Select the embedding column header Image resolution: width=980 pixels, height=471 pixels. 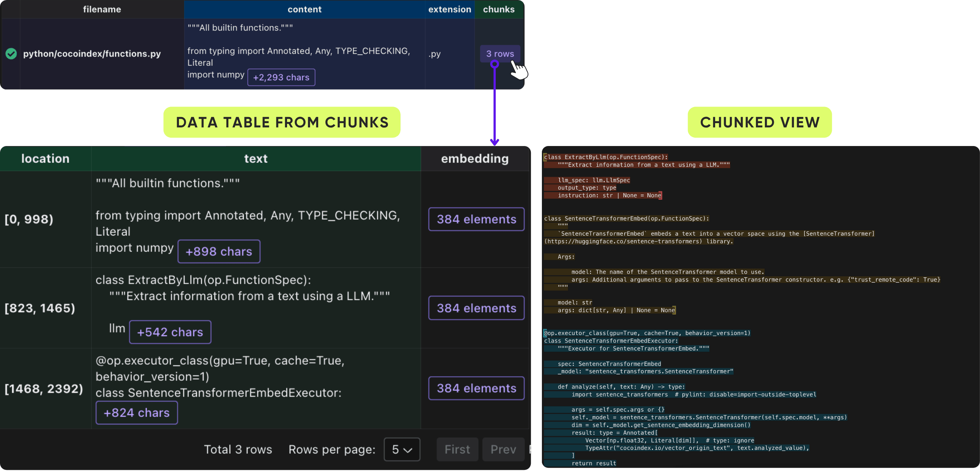[475, 159]
